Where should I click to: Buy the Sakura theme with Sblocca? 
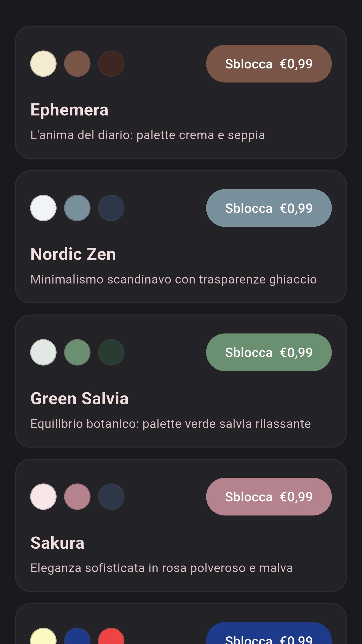click(x=269, y=497)
